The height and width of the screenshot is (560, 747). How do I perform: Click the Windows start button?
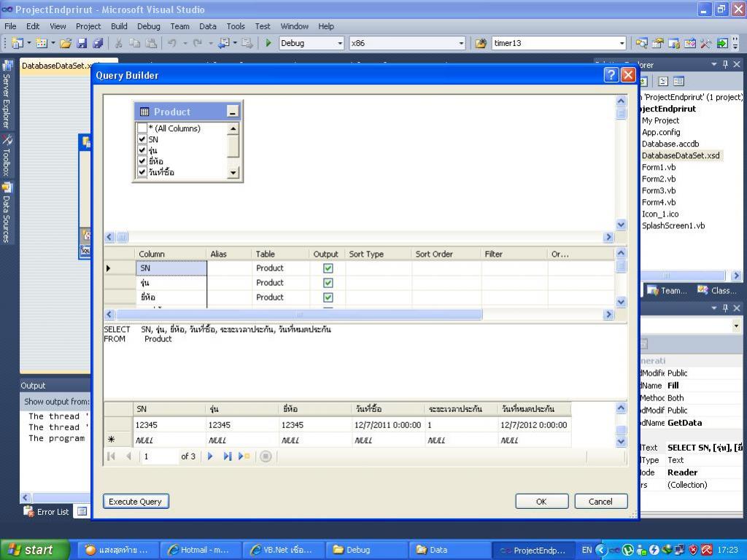[35, 550]
